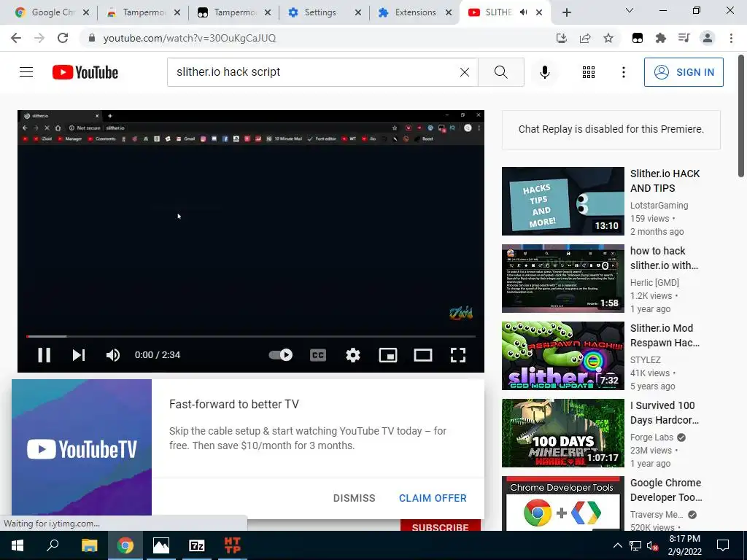This screenshot has height=560, width=747.
Task: Open the Forge Labs channel
Action: [651, 437]
